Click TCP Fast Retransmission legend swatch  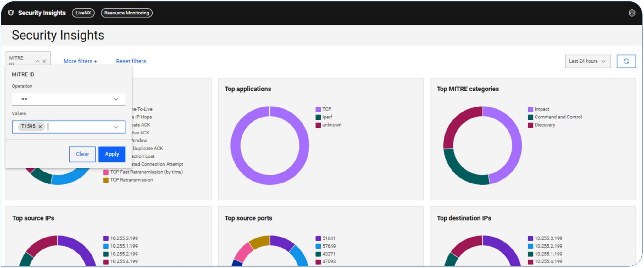pyautogui.click(x=106, y=172)
